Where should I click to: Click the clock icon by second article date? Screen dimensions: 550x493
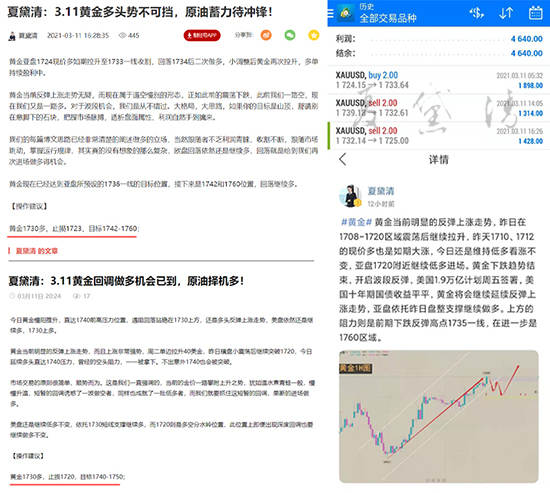click(x=13, y=296)
